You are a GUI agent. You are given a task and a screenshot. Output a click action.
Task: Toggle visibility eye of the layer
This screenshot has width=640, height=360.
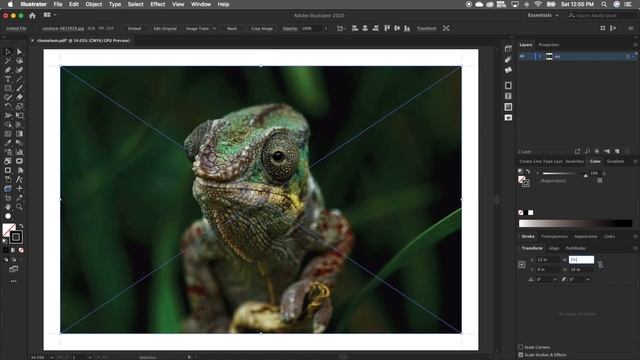click(x=522, y=56)
